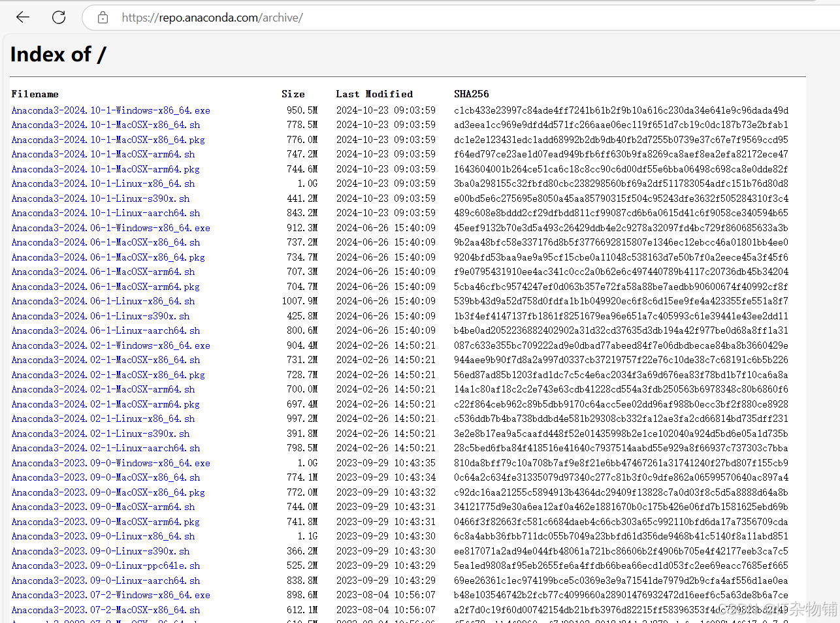This screenshot has width=840, height=623.
Task: Open Anaconda3-2024.06-1-Linux-s390x.sh link
Action: [101, 316]
